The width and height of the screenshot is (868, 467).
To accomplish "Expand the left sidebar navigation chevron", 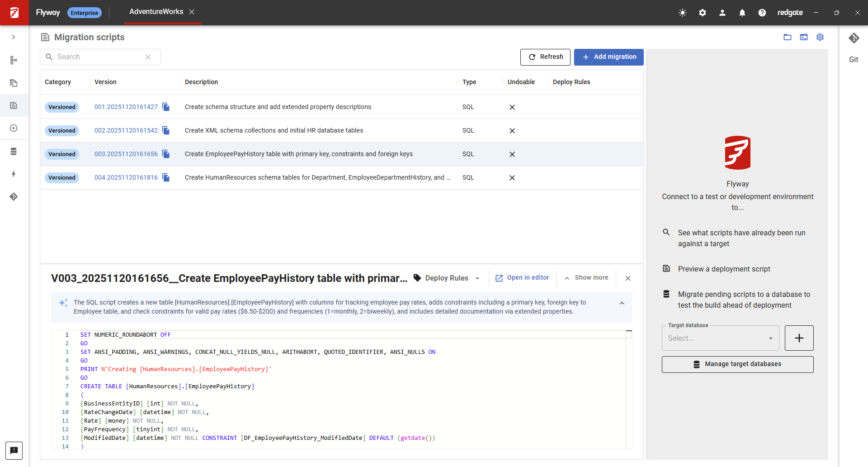I will click(14, 37).
